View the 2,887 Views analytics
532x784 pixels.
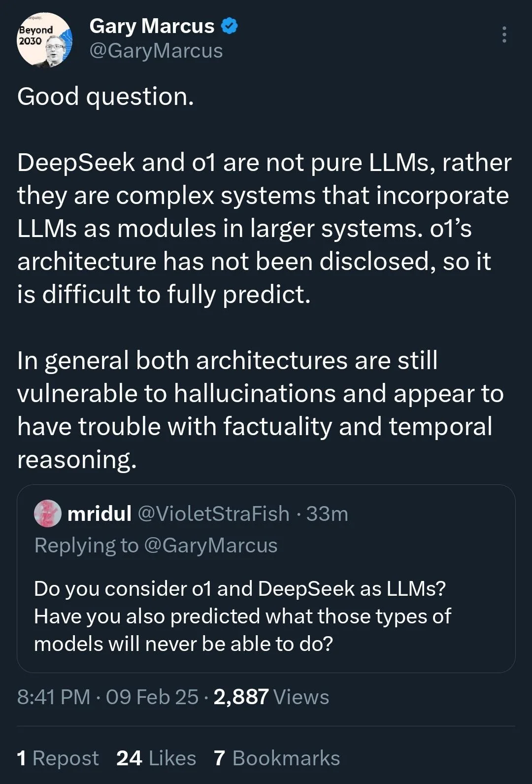pyautogui.click(x=271, y=697)
